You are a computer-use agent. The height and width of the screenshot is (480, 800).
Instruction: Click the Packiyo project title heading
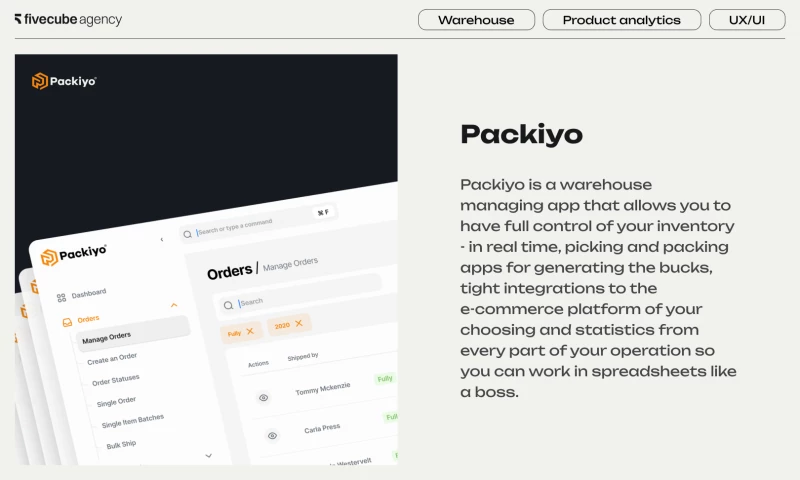coord(521,135)
